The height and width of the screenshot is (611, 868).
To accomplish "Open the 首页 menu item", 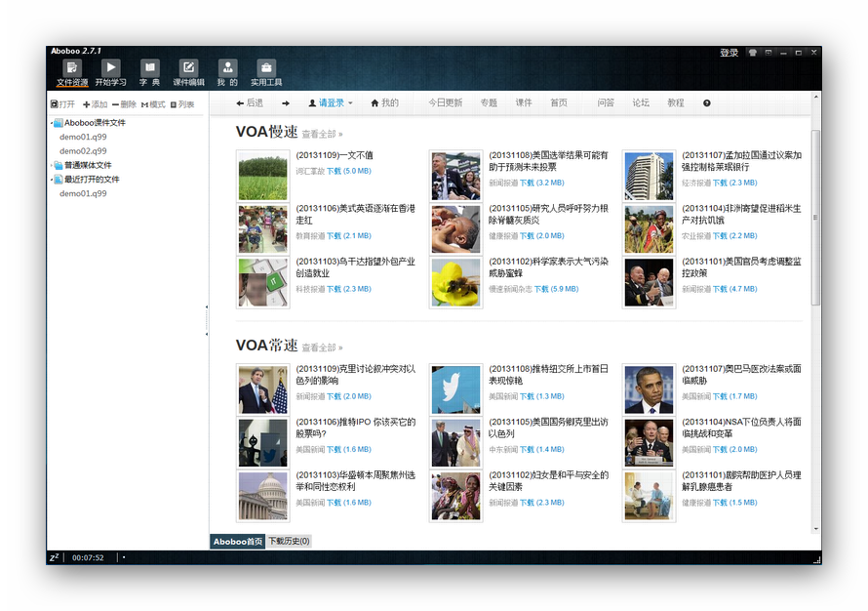I will click(x=559, y=102).
